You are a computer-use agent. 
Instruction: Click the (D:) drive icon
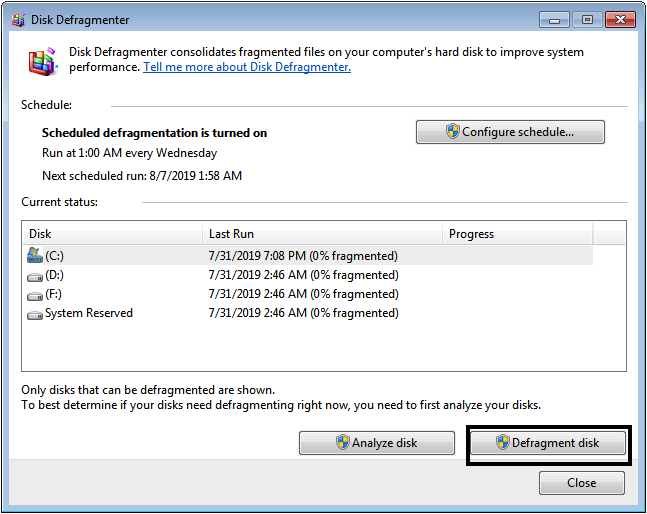tap(36, 275)
